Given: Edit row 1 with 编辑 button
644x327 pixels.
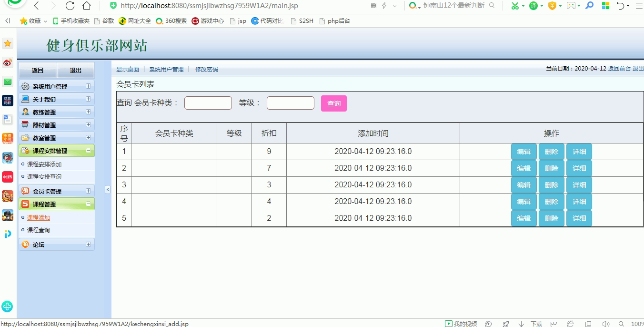Looking at the screenshot, I should pos(524,152).
